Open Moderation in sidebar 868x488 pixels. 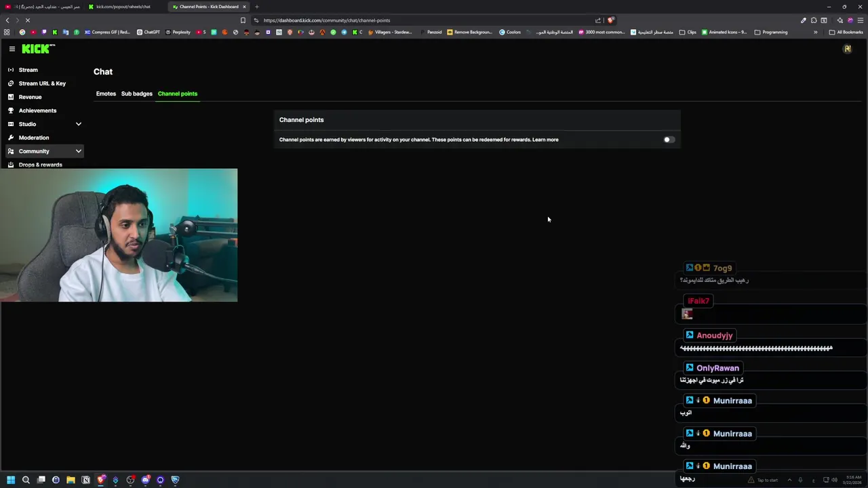tap(33, 138)
